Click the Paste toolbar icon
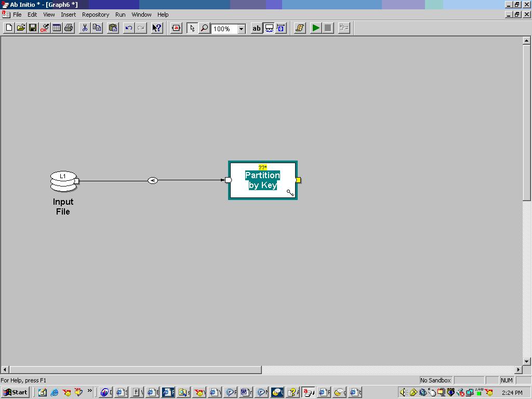 (x=112, y=28)
